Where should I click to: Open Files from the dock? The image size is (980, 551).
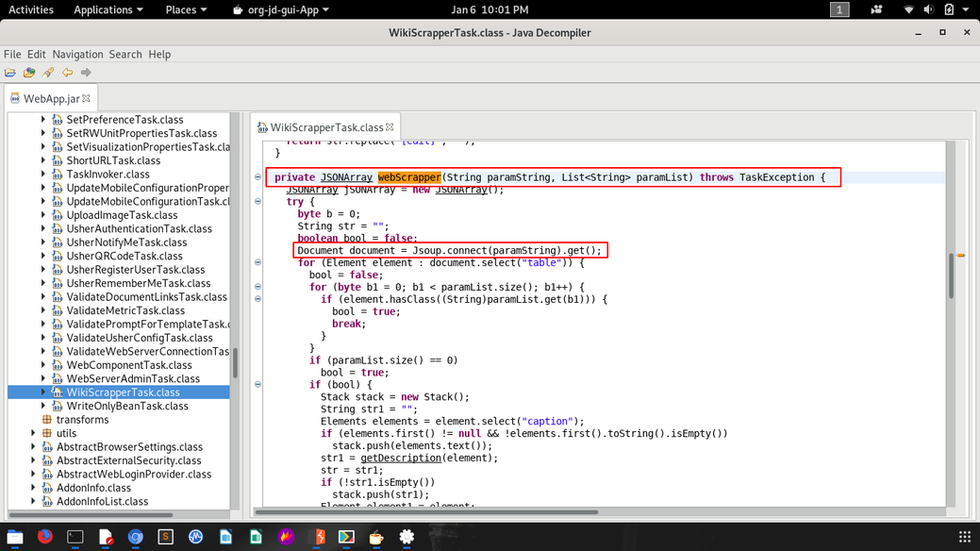coord(15,537)
